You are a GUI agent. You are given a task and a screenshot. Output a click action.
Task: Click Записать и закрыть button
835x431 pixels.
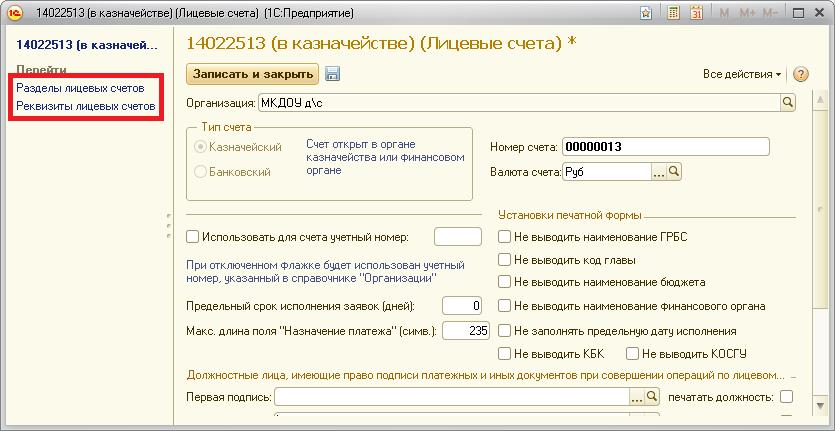tap(252, 74)
